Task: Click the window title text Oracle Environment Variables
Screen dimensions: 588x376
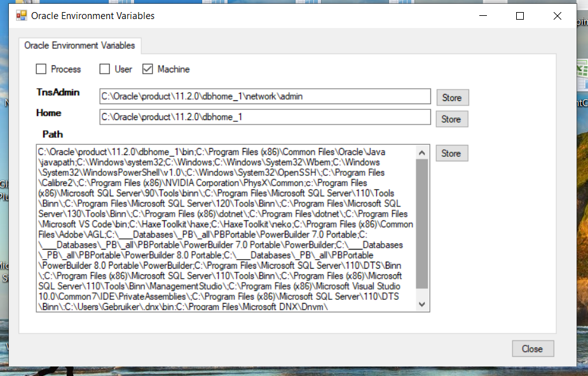Action: 93,16
